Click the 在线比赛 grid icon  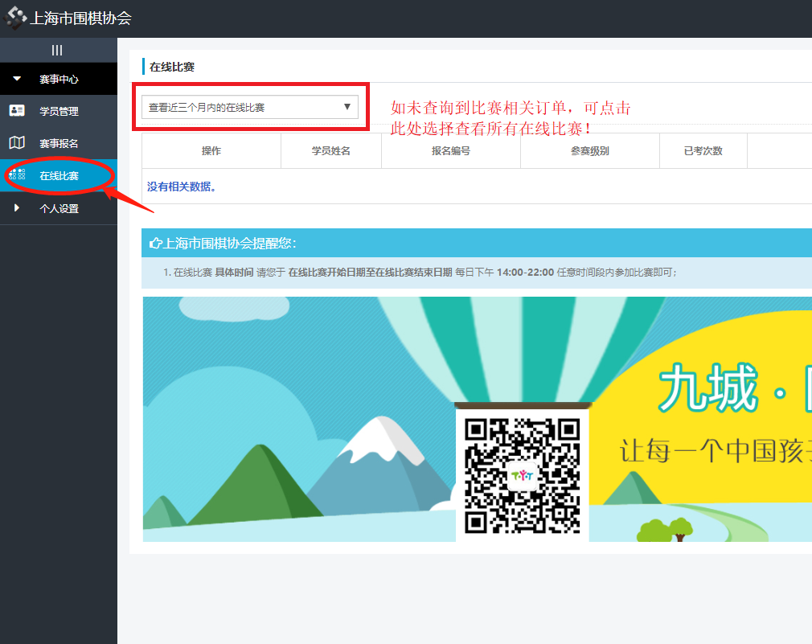click(x=17, y=175)
